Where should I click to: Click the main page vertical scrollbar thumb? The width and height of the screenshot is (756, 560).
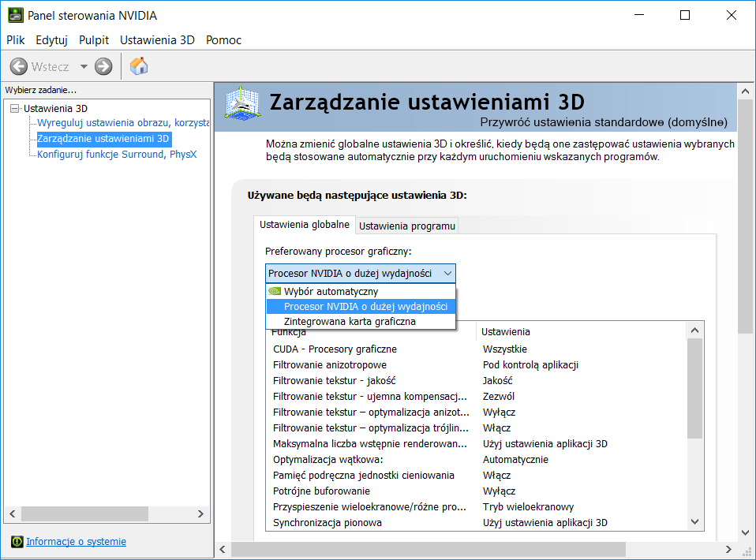[x=746, y=216]
